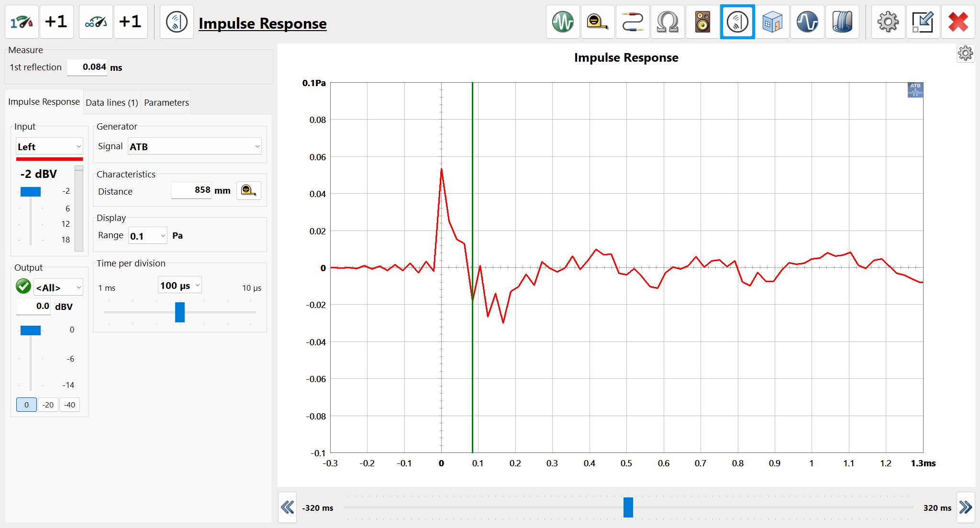Open the Impulse Response title link
980x528 pixels.
pos(263,23)
